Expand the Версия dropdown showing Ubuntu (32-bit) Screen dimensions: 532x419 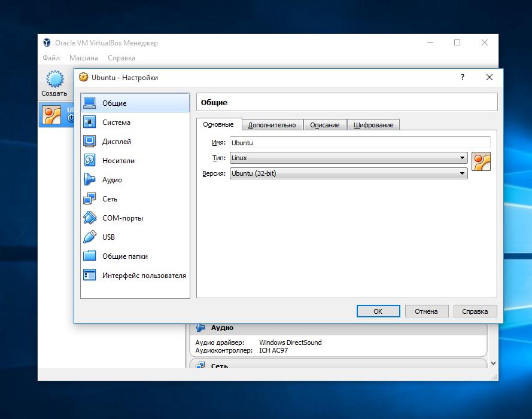348,173
